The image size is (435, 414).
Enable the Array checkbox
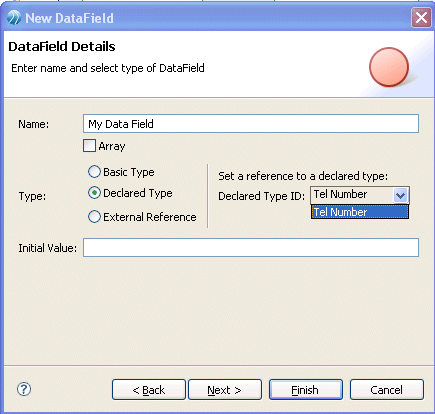click(x=89, y=146)
